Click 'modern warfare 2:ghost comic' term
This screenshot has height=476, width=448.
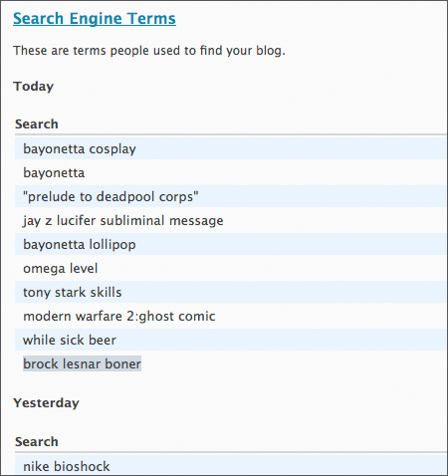click(x=119, y=317)
